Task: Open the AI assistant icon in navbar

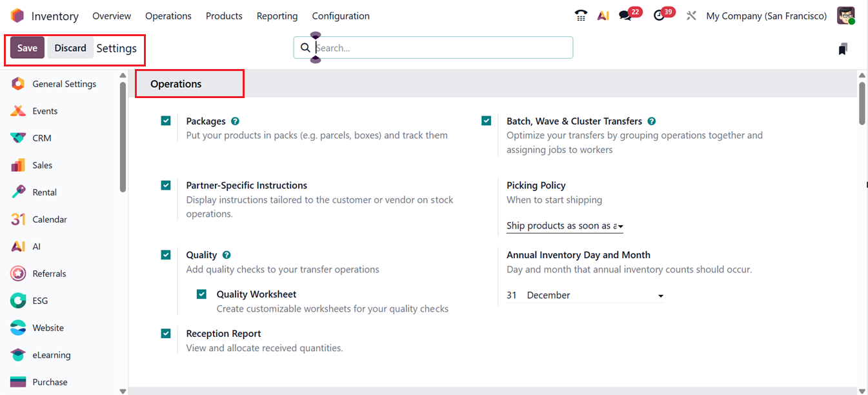Action: pos(603,16)
